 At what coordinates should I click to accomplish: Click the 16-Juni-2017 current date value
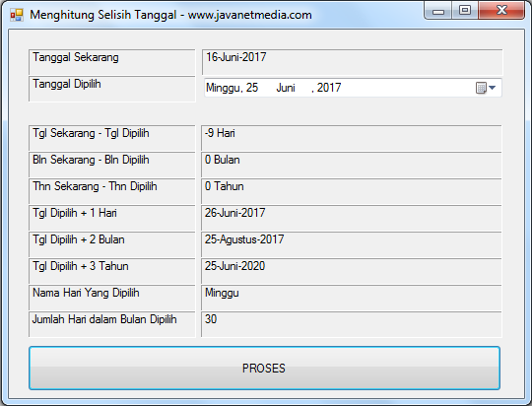pyautogui.click(x=352, y=62)
